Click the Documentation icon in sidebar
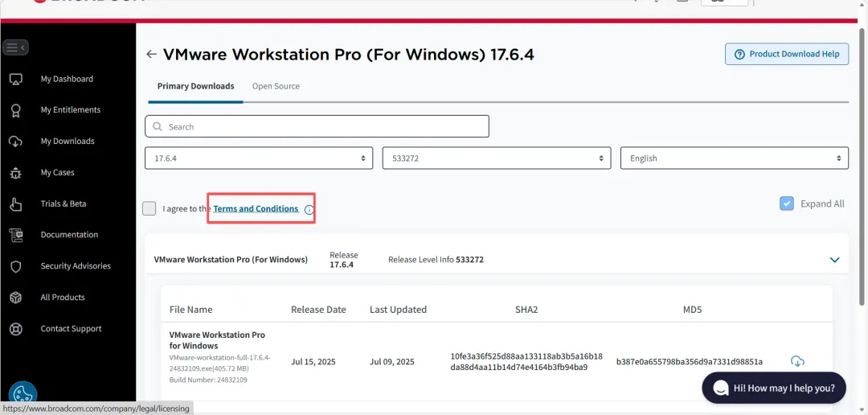868x415 pixels. pyautogui.click(x=15, y=235)
